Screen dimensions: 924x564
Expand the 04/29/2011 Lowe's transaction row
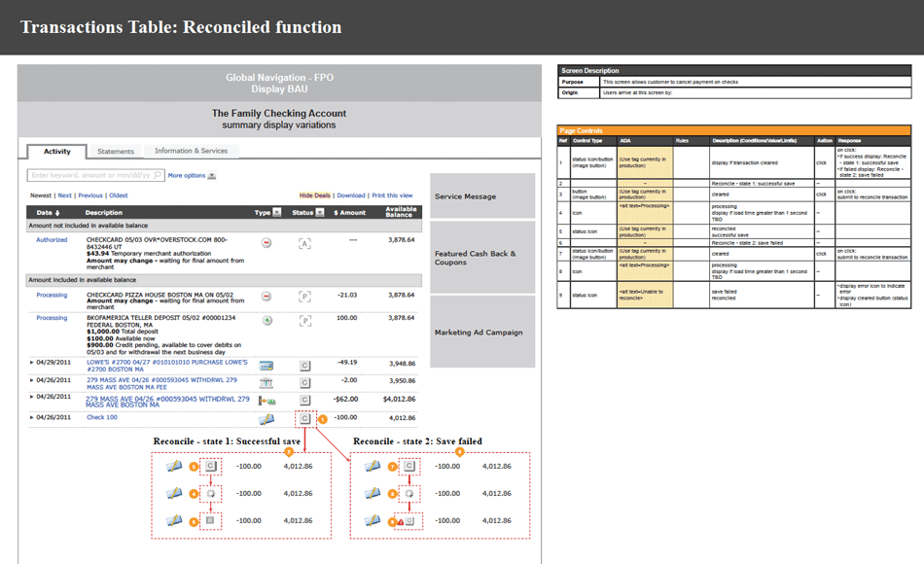(x=32, y=363)
